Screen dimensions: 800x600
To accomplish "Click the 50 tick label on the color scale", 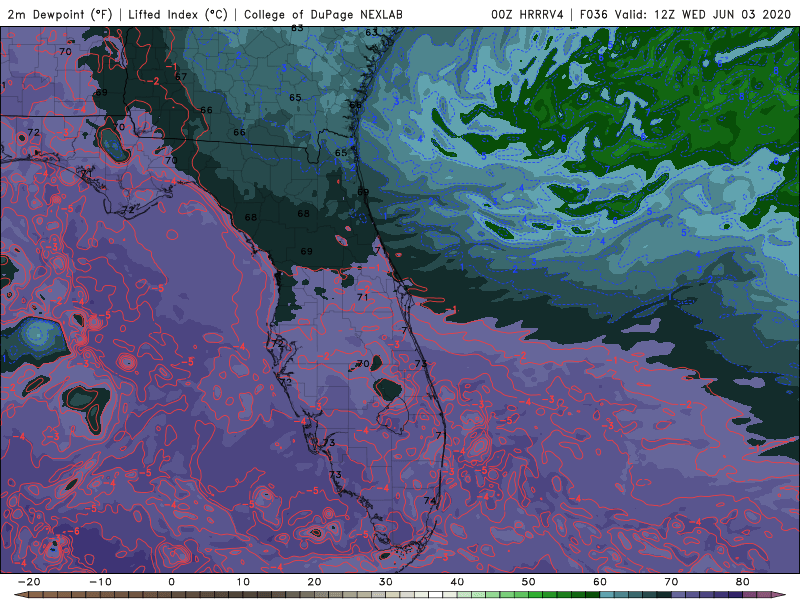I will click(529, 582).
